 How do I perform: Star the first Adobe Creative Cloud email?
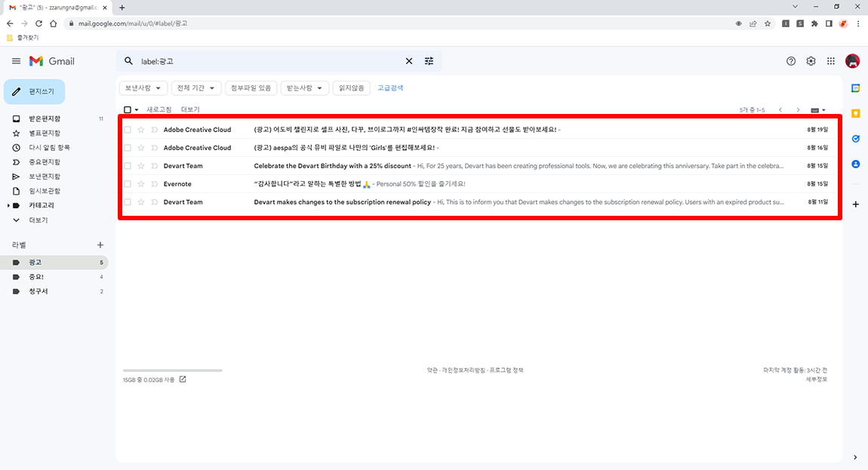tap(141, 130)
